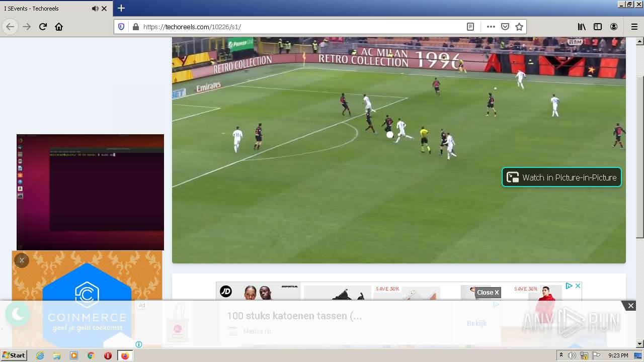Open system volume control

click(572, 355)
